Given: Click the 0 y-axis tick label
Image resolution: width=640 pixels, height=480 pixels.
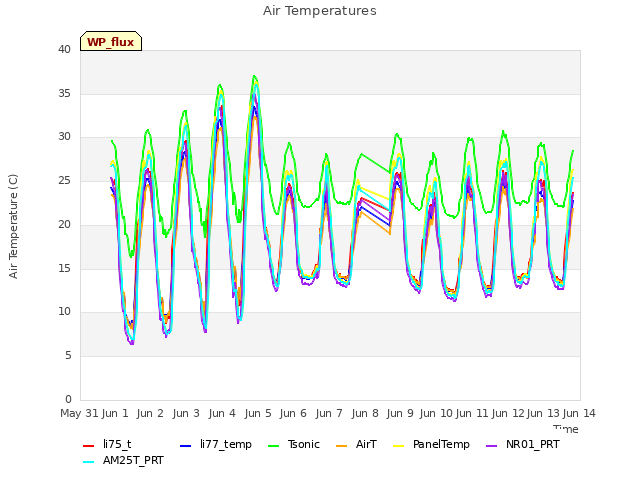Looking at the screenshot, I should 68,399.
